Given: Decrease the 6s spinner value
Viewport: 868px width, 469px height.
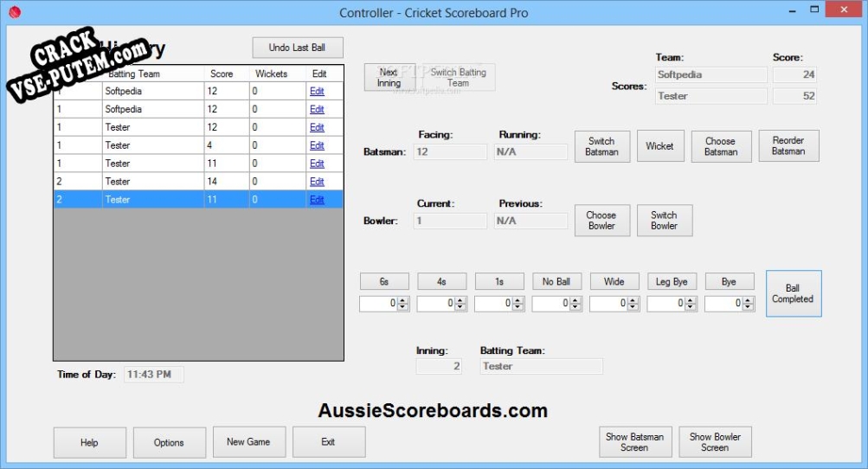Looking at the screenshot, I should click(403, 307).
